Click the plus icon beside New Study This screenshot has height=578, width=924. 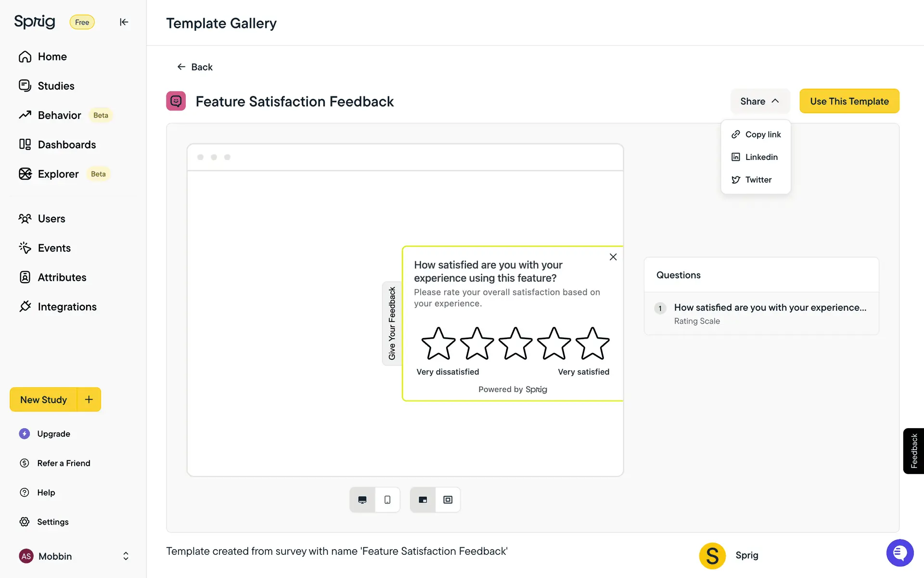pyautogui.click(x=89, y=399)
